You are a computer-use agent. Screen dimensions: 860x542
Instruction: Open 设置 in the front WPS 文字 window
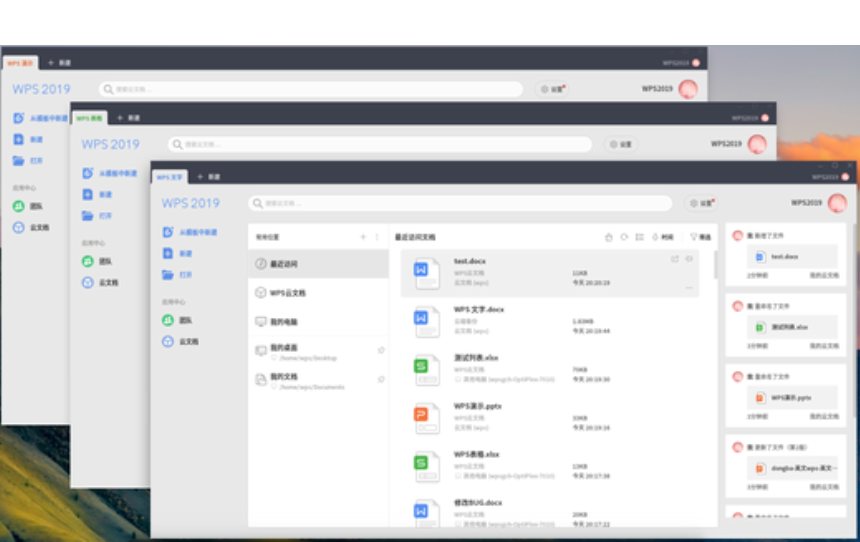pyautogui.click(x=702, y=204)
